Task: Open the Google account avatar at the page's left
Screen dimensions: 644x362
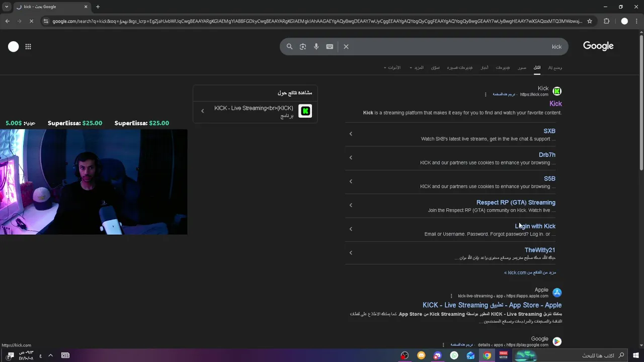Action: (x=14, y=46)
